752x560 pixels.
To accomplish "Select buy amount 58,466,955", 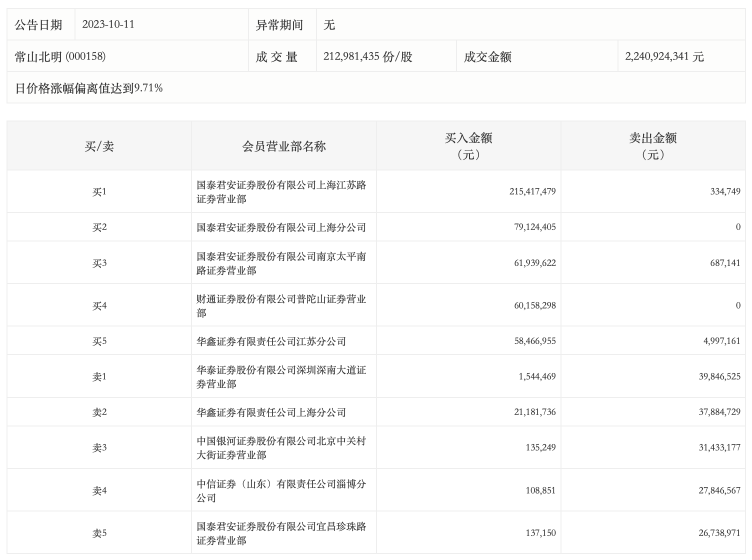I will pos(535,341).
